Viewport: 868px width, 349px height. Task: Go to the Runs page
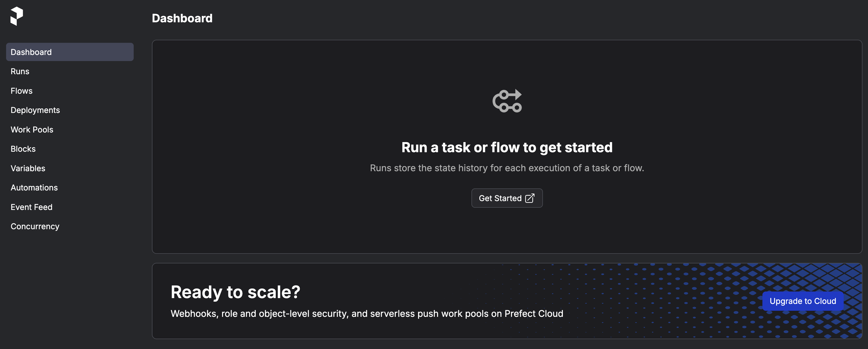(x=20, y=71)
